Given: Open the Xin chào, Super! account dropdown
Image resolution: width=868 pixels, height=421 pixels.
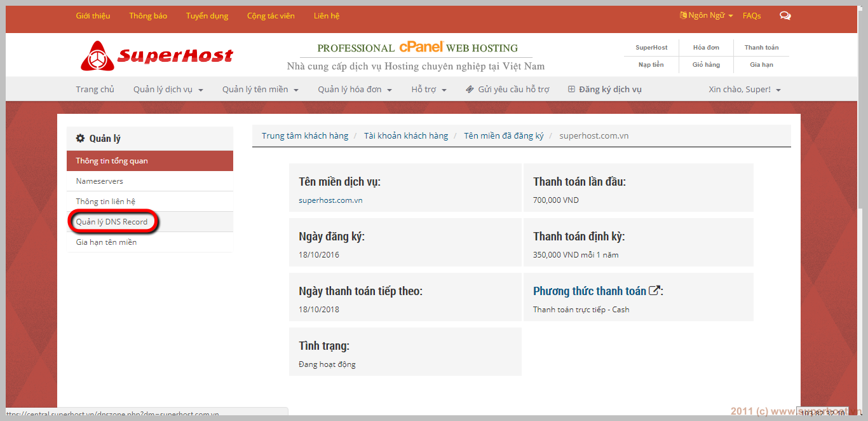Looking at the screenshot, I should (745, 90).
